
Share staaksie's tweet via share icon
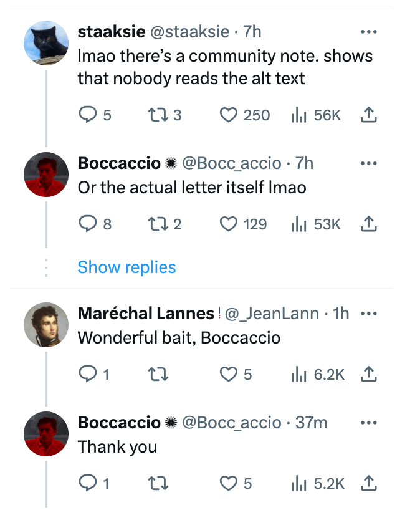click(x=368, y=115)
